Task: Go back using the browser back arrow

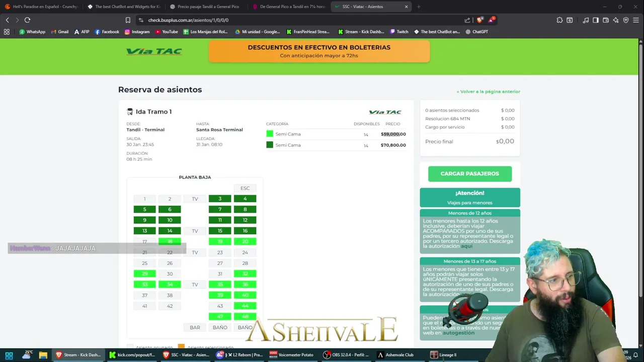Action: (x=7, y=20)
